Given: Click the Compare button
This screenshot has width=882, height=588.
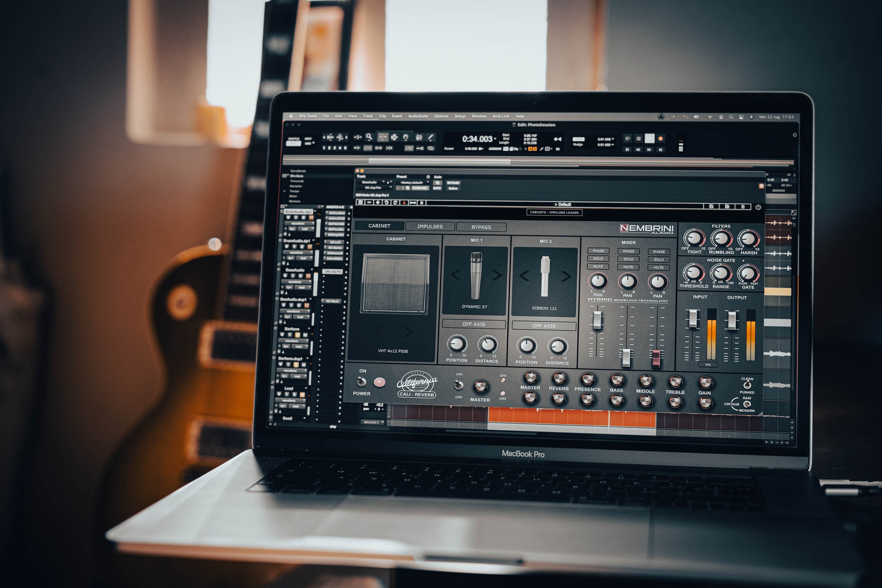Looking at the screenshot, I should pos(420,188).
